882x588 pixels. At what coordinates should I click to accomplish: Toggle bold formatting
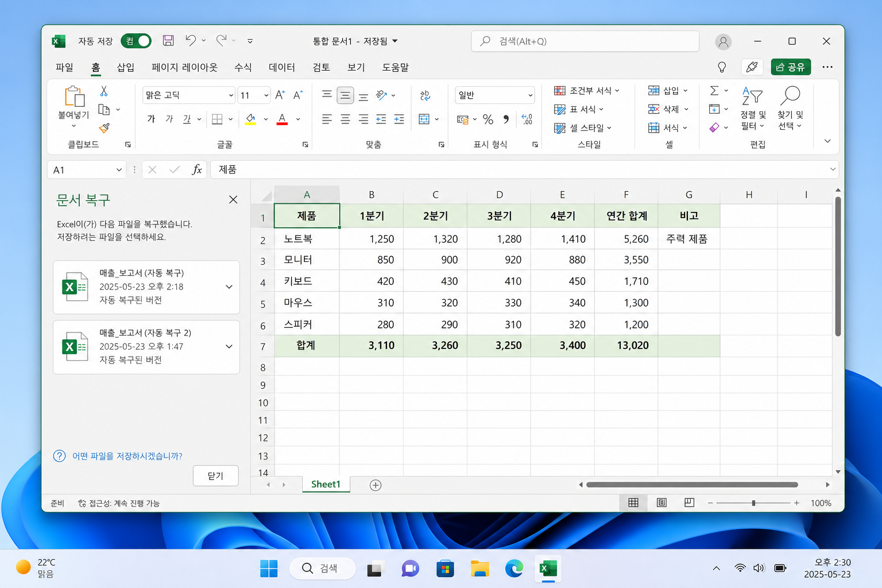point(151,119)
